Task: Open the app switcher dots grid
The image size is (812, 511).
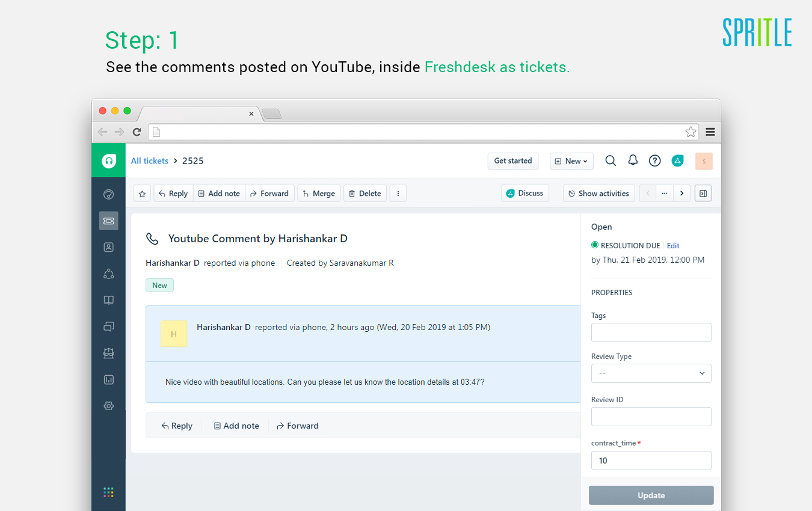Action: tap(108, 492)
